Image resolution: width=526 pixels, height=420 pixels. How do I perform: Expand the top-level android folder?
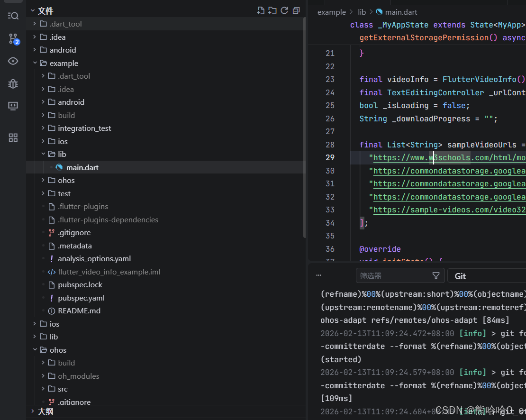tap(35, 50)
